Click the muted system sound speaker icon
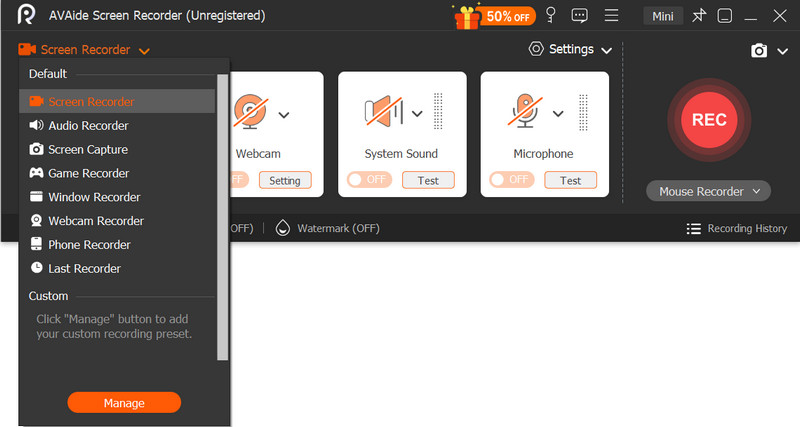This screenshot has height=427, width=800. (384, 113)
